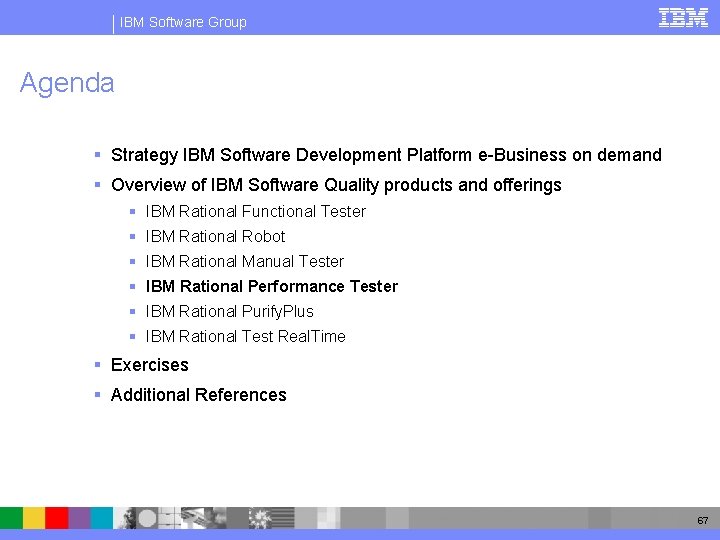
Task: Select the 'Agenda' slide title
Action: click(67, 83)
